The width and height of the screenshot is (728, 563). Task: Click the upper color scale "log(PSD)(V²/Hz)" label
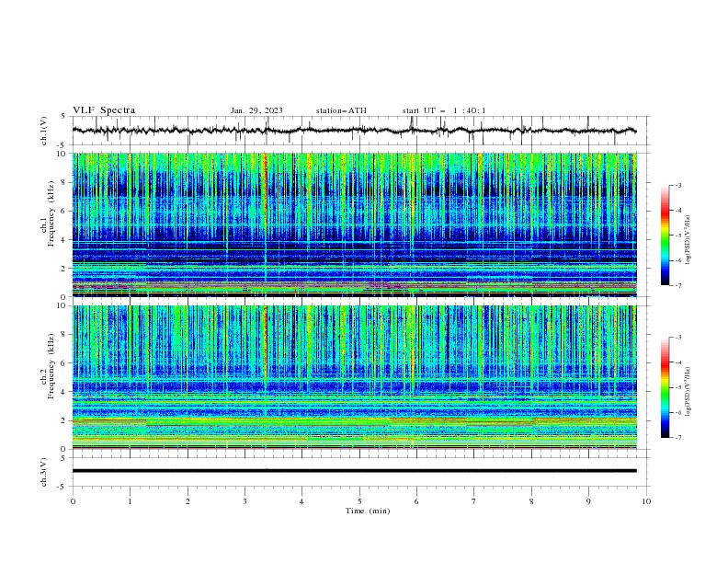[688, 240]
